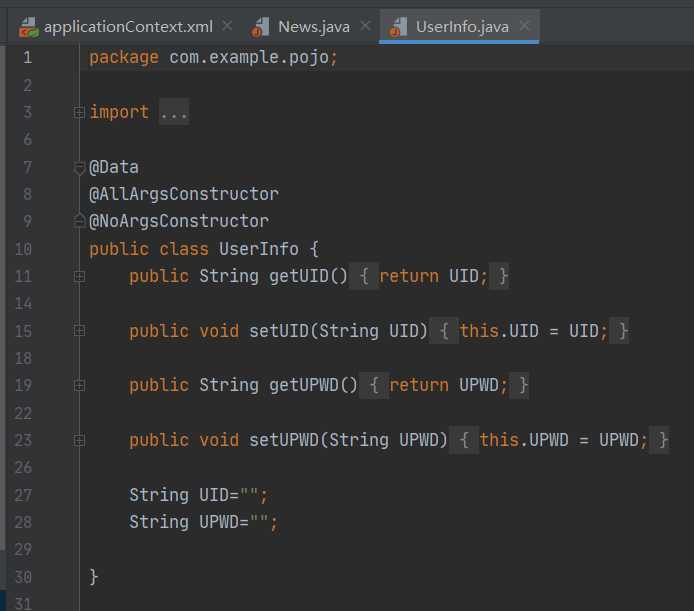Expand the getUPWD method fold
694x611 pixels.
coord(79,386)
